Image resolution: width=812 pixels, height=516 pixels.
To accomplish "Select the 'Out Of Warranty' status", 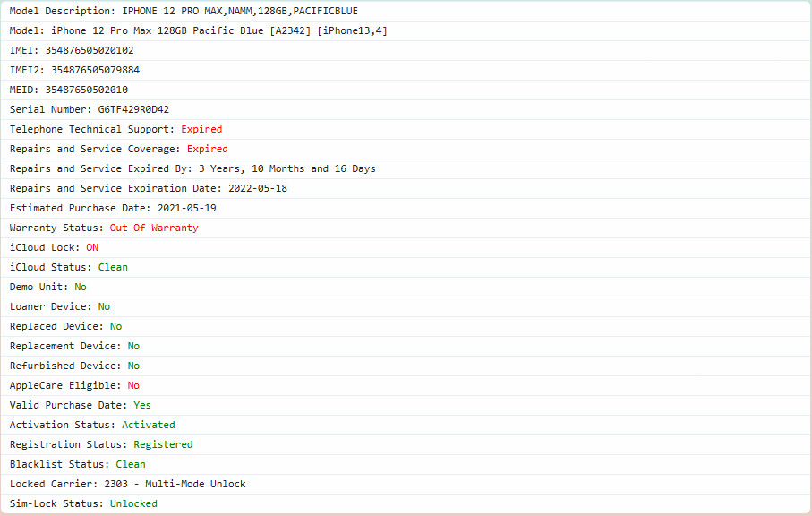I will [x=154, y=228].
